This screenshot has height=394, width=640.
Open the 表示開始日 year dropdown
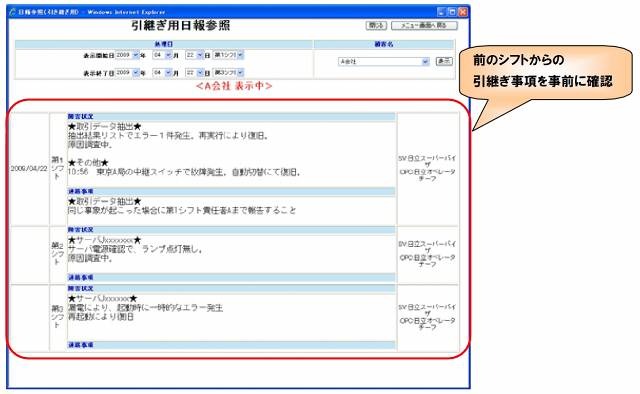127,55
